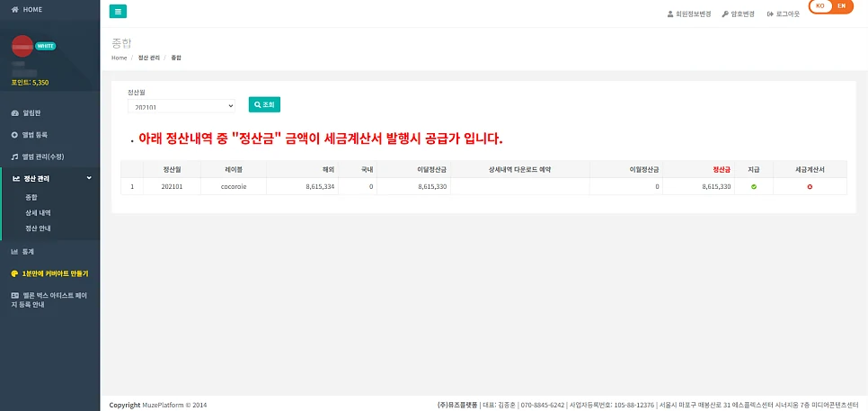Click the 해외 column header
Image resolution: width=868 pixels, height=411 pixels.
tap(302, 169)
